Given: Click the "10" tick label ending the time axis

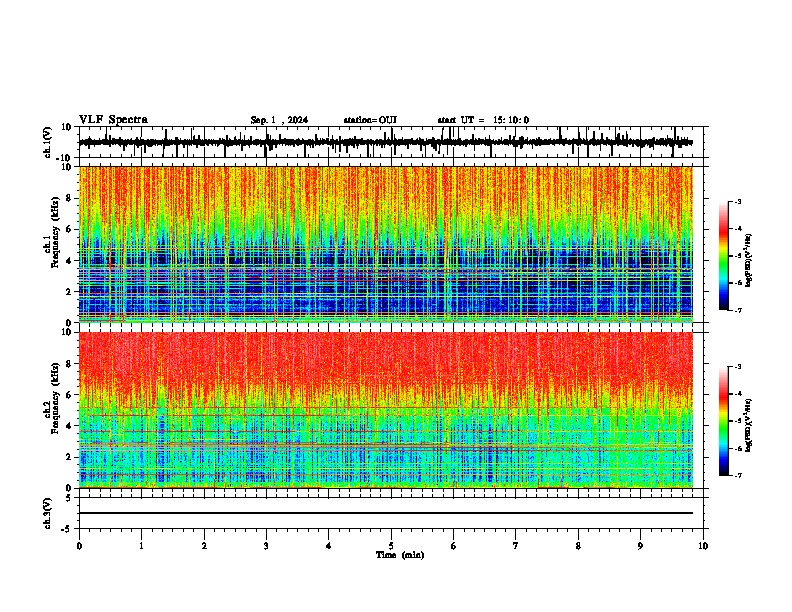Looking at the screenshot, I should tap(703, 546).
